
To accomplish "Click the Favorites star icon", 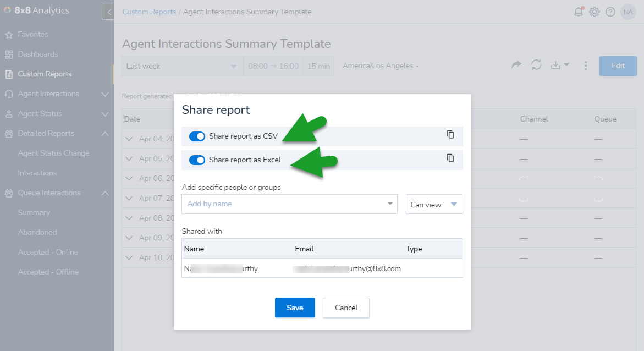I will click(x=9, y=35).
